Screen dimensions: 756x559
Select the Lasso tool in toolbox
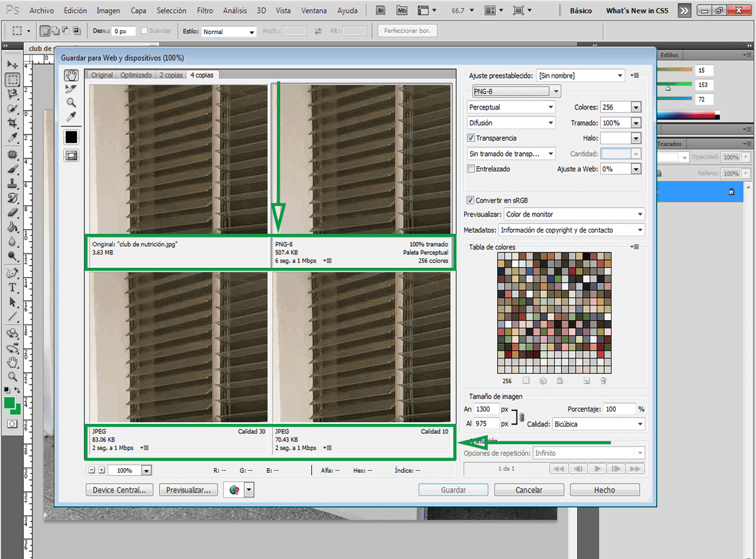click(x=12, y=94)
